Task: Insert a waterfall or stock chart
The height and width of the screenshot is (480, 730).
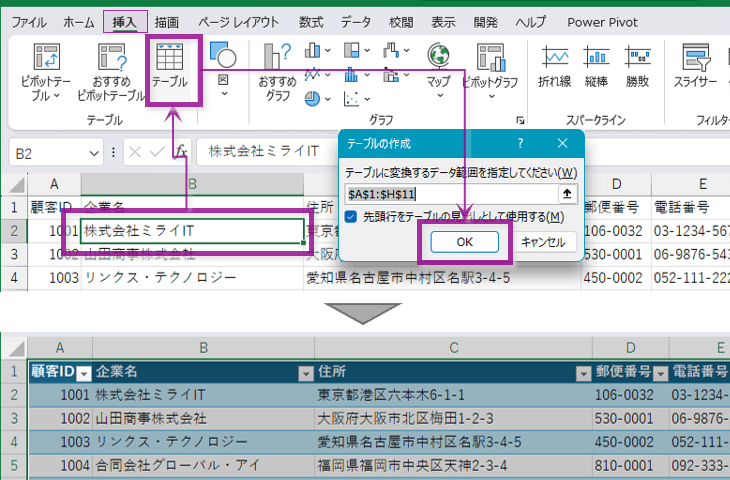Action: pyautogui.click(x=391, y=50)
